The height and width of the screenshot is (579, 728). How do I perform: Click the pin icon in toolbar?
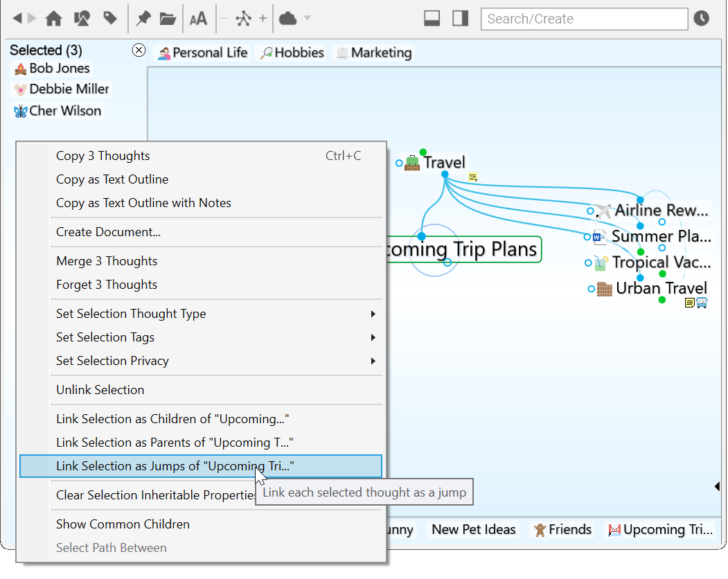143,19
